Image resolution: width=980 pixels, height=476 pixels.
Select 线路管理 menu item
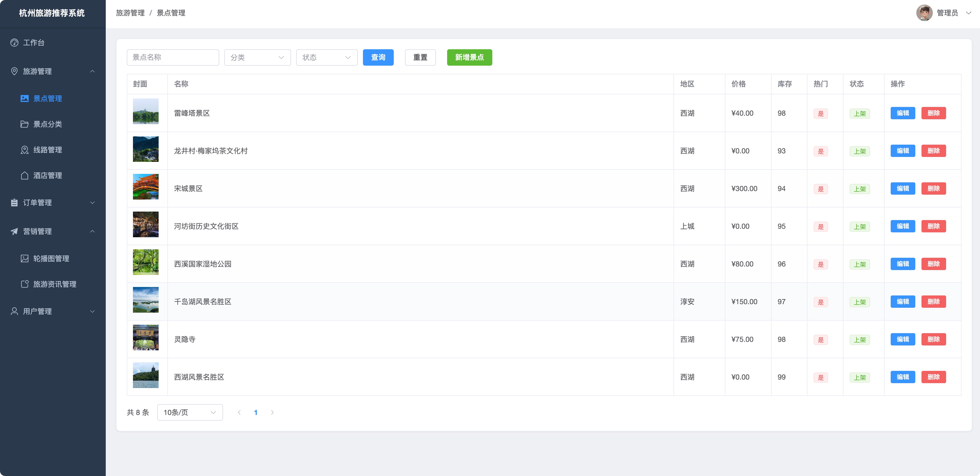(53, 150)
